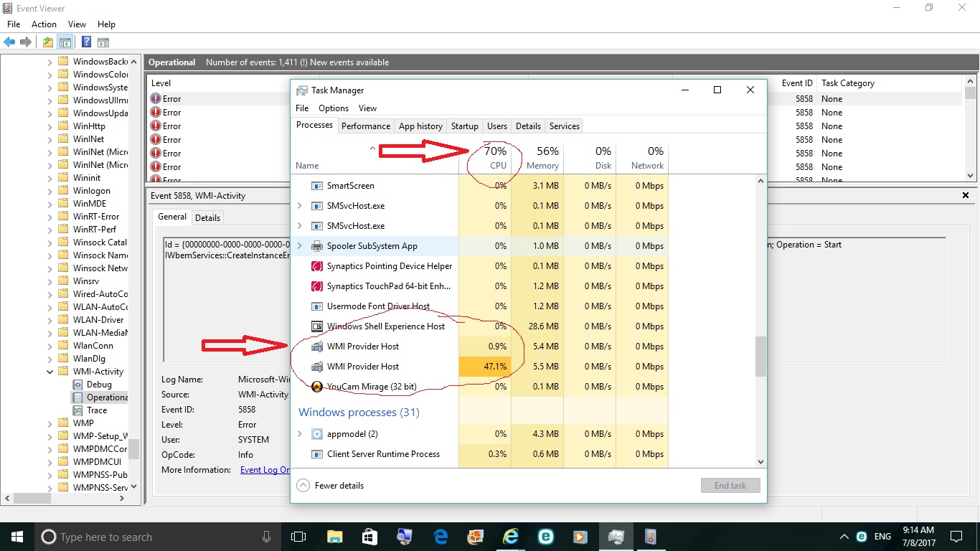Open the Windows Start menu
The image size is (980, 551).
[17, 537]
